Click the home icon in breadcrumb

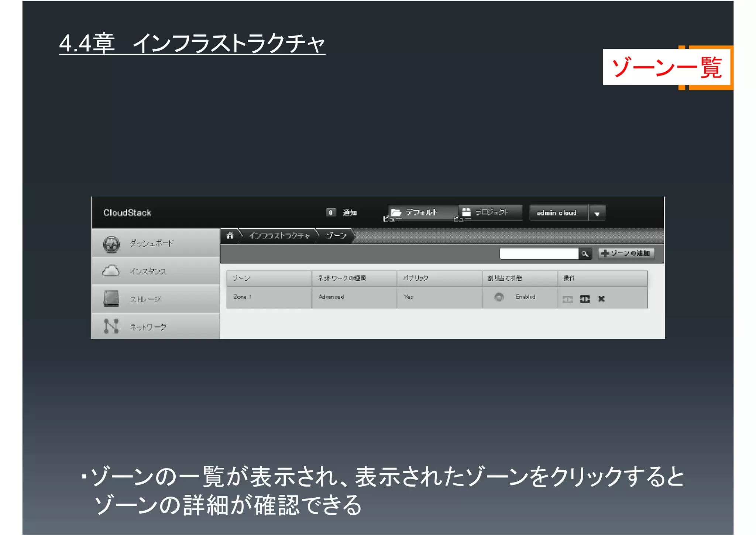pos(230,235)
